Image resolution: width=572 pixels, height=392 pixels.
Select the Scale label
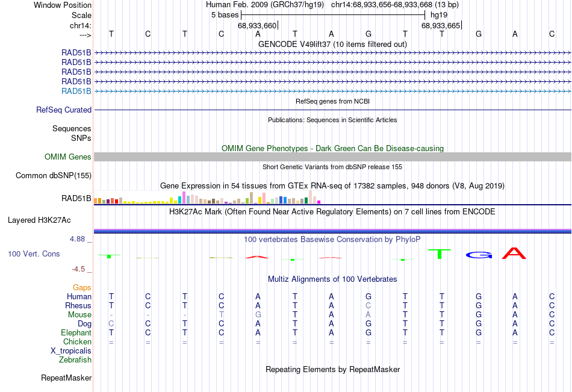click(x=81, y=15)
